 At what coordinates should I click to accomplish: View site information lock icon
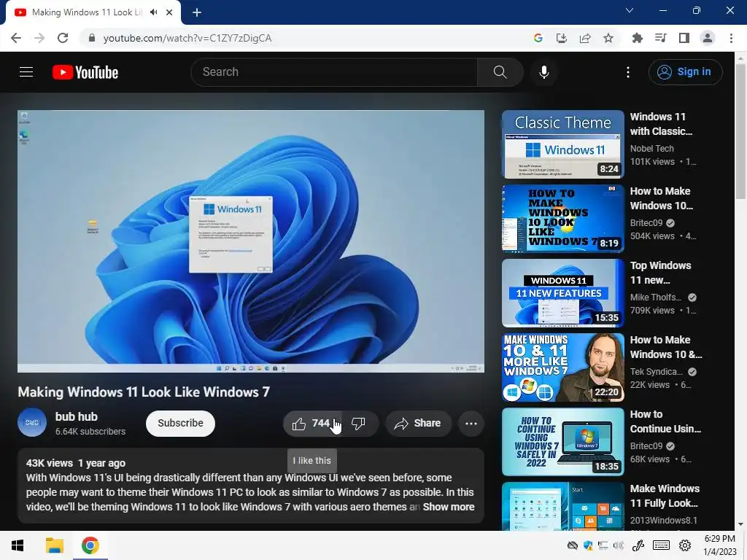(x=92, y=38)
